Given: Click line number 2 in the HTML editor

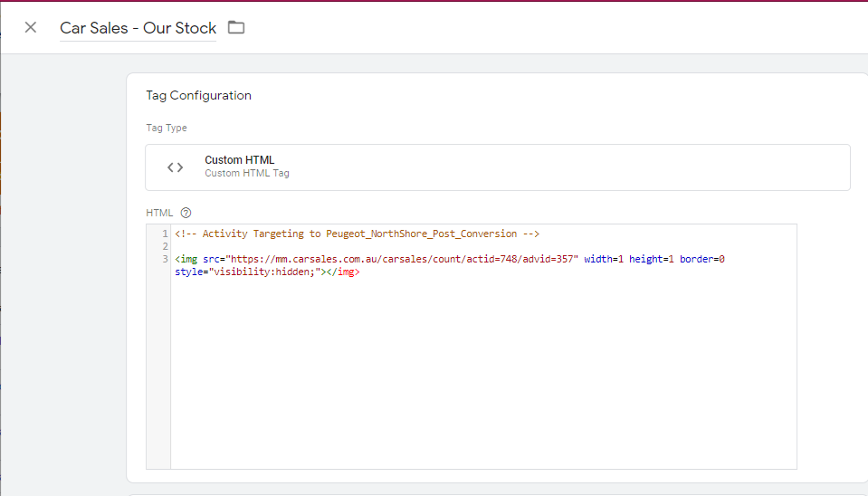Looking at the screenshot, I should coord(165,246).
